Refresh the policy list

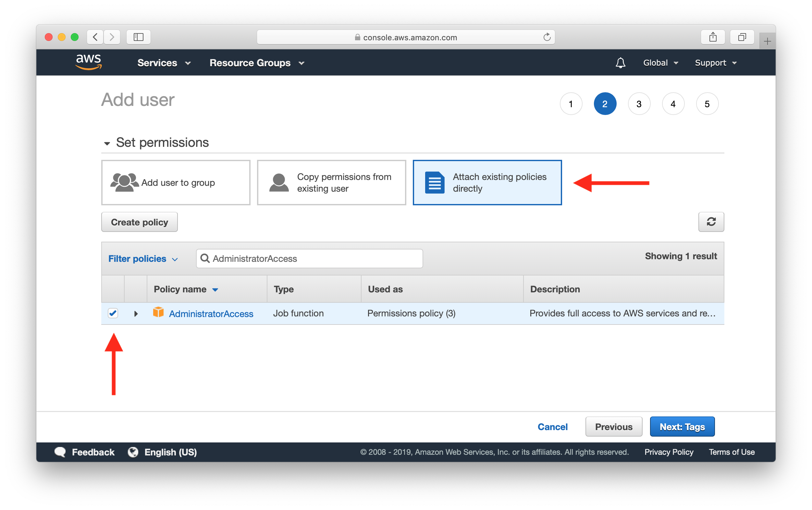pyautogui.click(x=711, y=222)
